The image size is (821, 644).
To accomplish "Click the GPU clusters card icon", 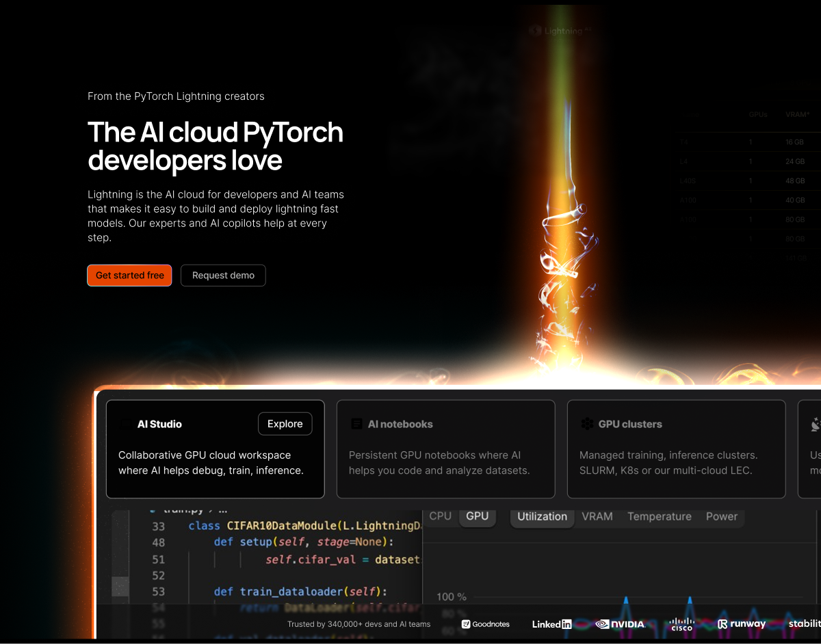I will (587, 424).
